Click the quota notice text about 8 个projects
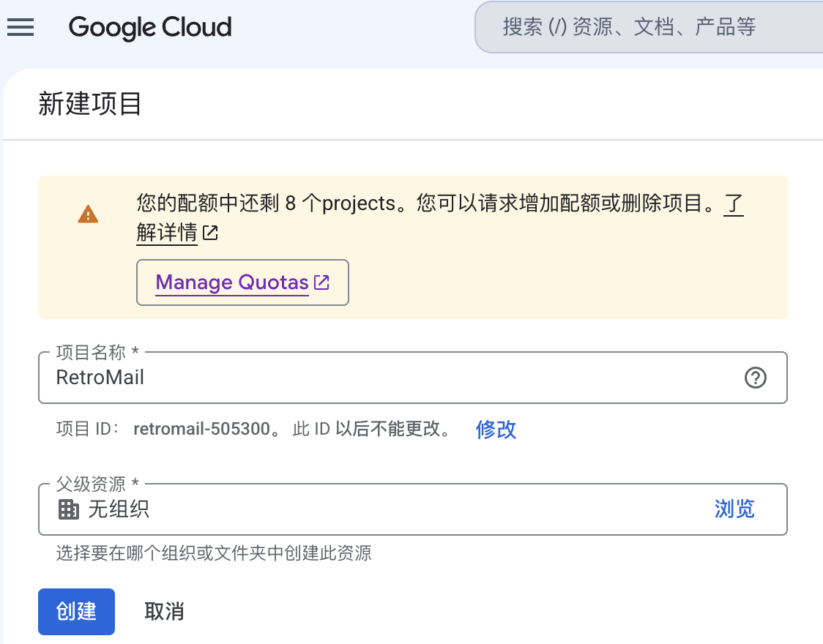 click(426, 203)
